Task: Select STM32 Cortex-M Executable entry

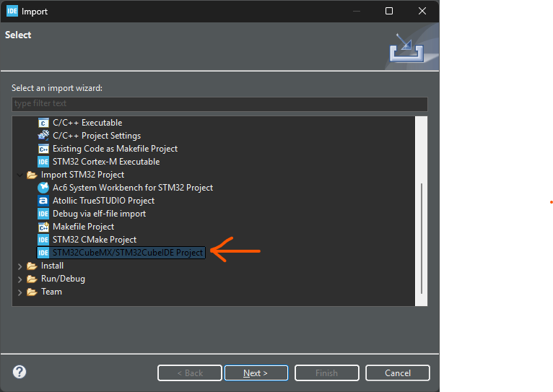Action: 106,162
